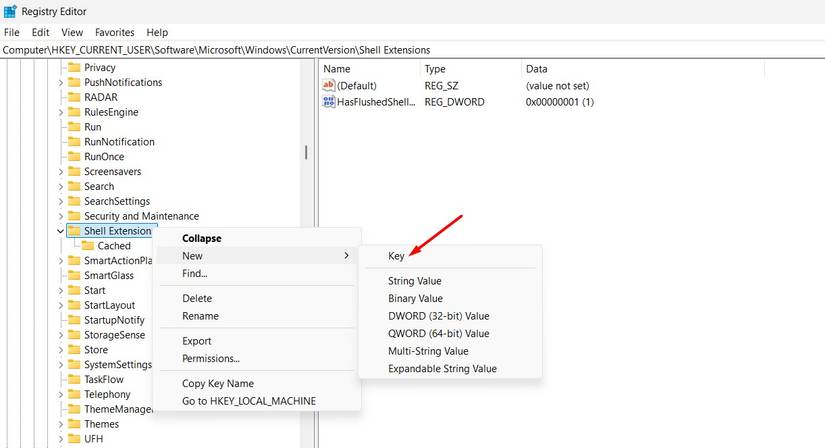Expand the PushNotifications key

(61, 83)
